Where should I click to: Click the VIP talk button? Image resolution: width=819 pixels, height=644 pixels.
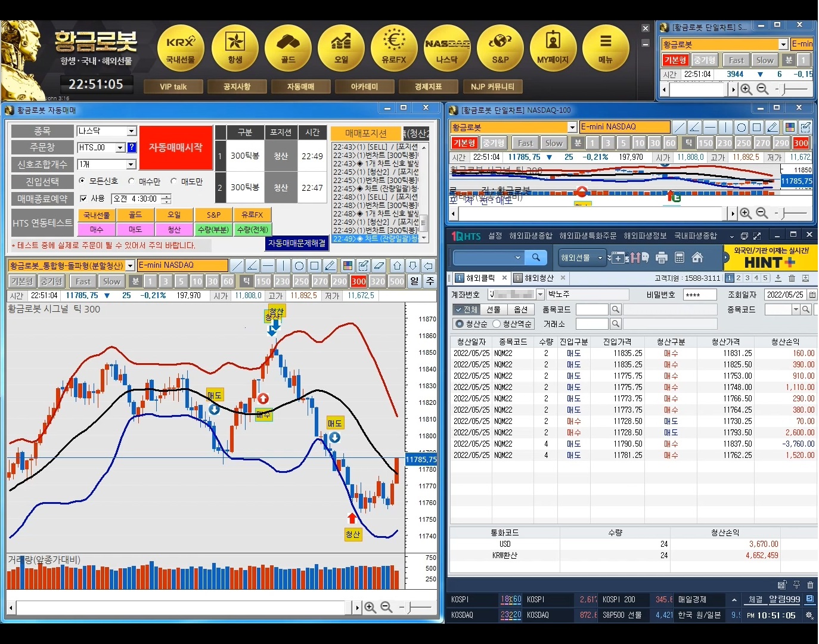point(173,86)
